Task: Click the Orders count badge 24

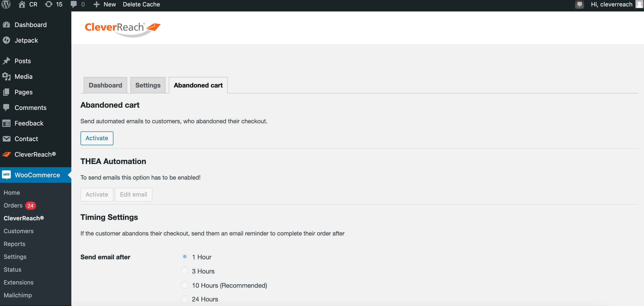Action: 30,206
